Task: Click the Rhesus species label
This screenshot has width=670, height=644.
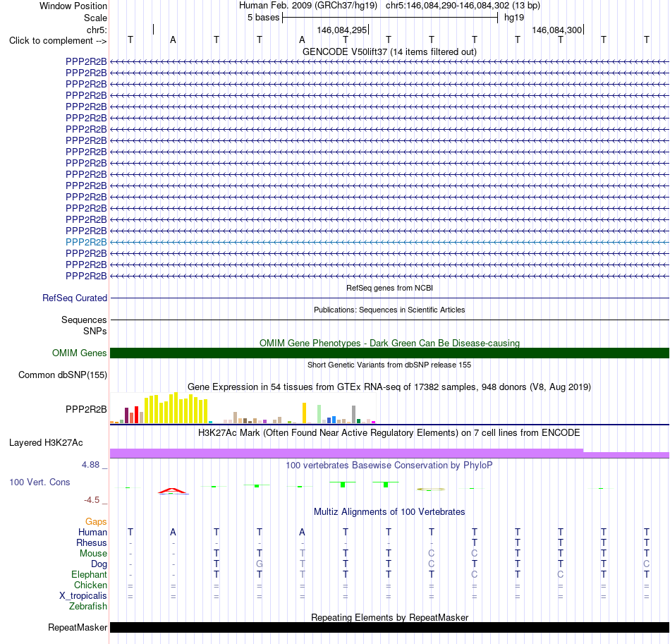Action: (92, 543)
